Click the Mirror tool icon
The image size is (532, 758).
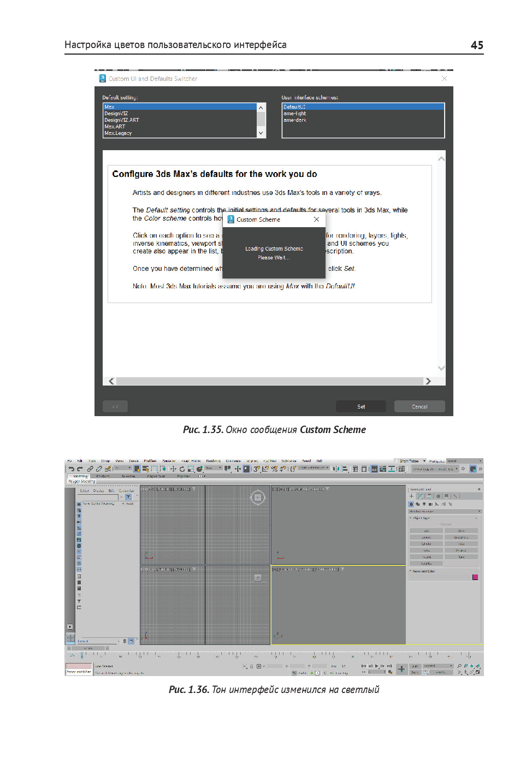336,469
